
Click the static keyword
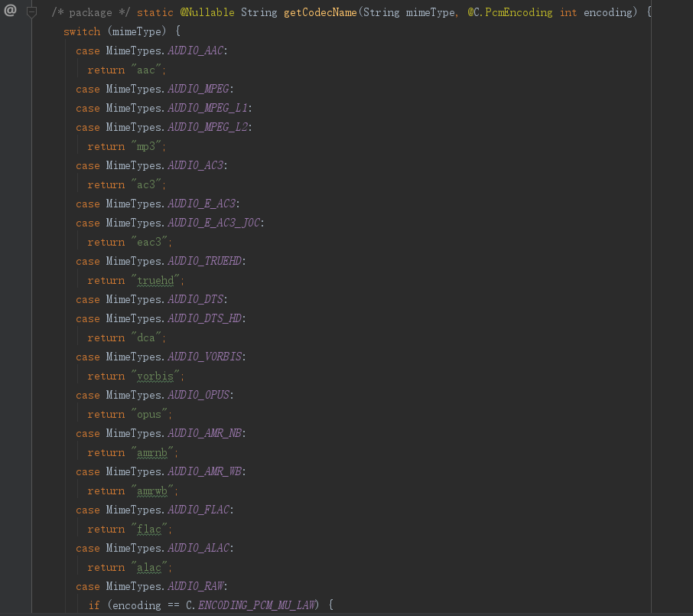tap(155, 12)
